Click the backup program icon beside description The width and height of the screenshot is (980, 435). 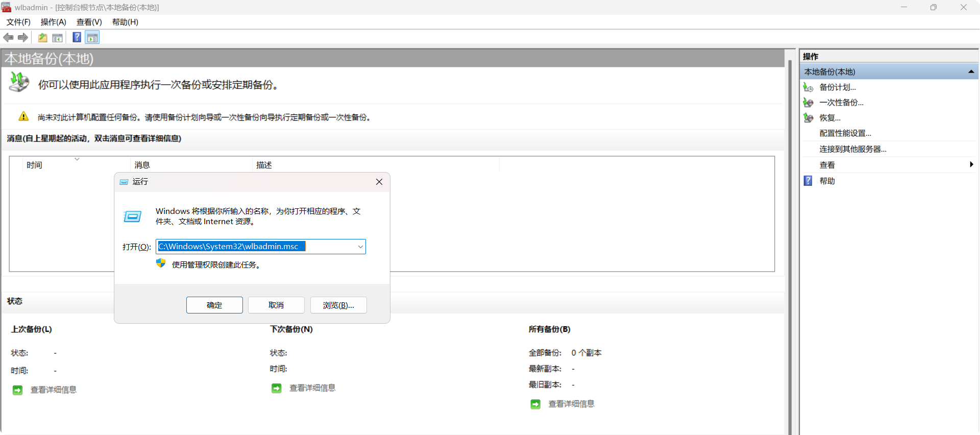pyautogui.click(x=19, y=82)
